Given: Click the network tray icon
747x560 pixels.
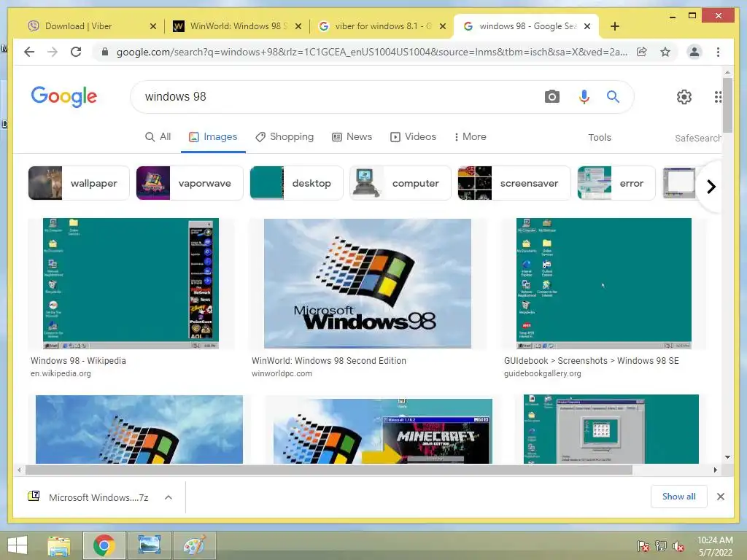Looking at the screenshot, I should pos(661,546).
